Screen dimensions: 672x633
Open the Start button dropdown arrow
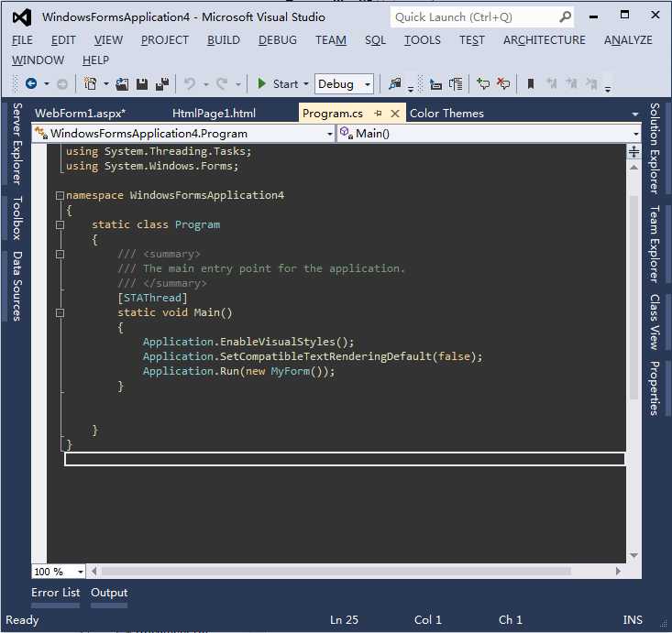[x=306, y=84]
